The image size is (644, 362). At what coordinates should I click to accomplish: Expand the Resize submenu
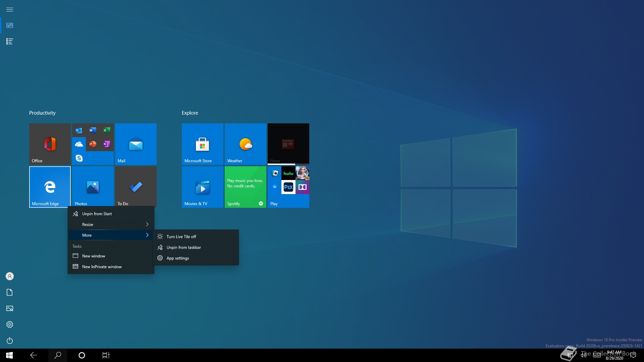coord(111,225)
